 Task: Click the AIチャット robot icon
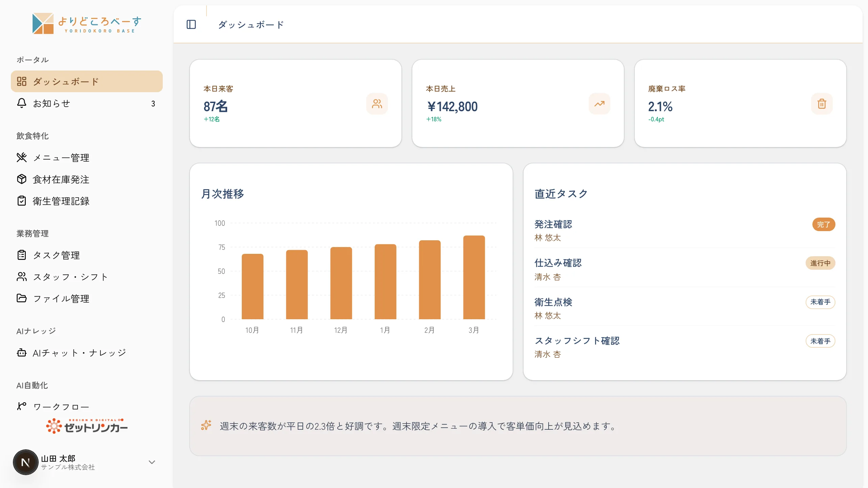(x=22, y=352)
